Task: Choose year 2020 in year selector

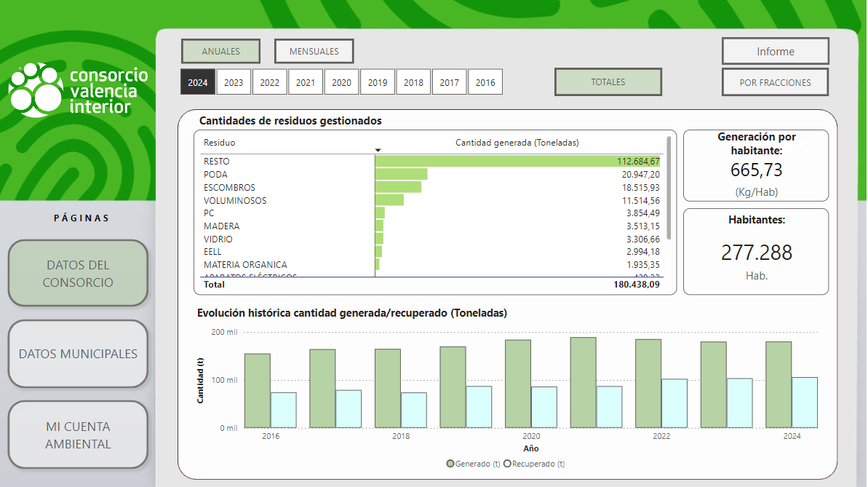Action: pos(341,82)
